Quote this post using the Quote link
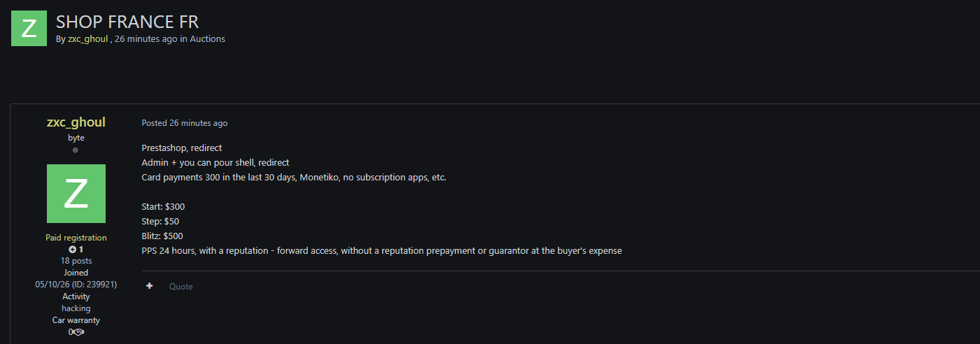Screen dimensions: 980x344 (181, 287)
